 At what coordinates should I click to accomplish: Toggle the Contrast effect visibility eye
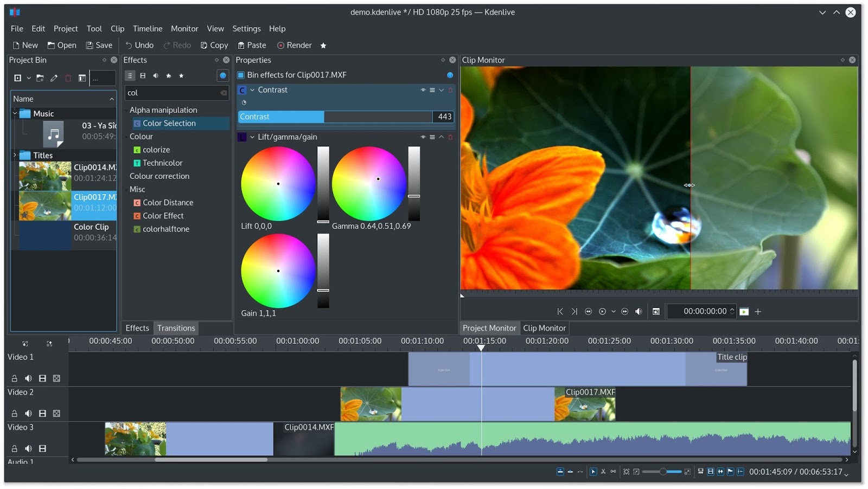click(423, 90)
